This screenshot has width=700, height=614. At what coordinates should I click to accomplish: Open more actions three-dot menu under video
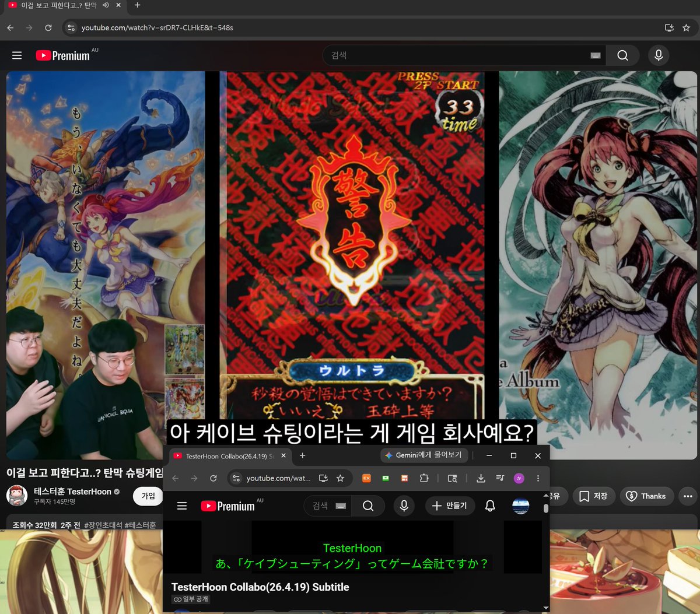tap(688, 496)
